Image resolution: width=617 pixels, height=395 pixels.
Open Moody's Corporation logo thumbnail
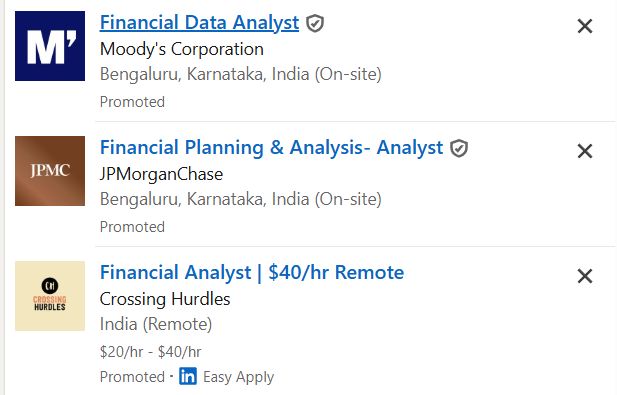(50, 46)
